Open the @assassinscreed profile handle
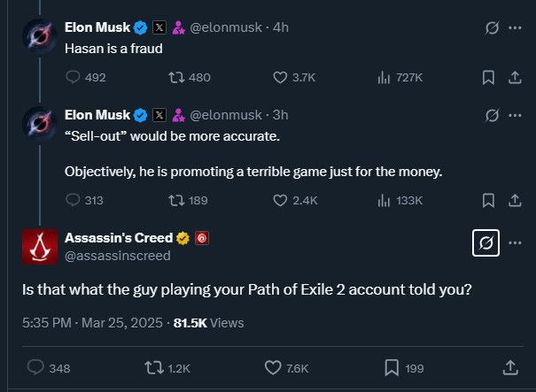This screenshot has width=536, height=392. coord(118,256)
